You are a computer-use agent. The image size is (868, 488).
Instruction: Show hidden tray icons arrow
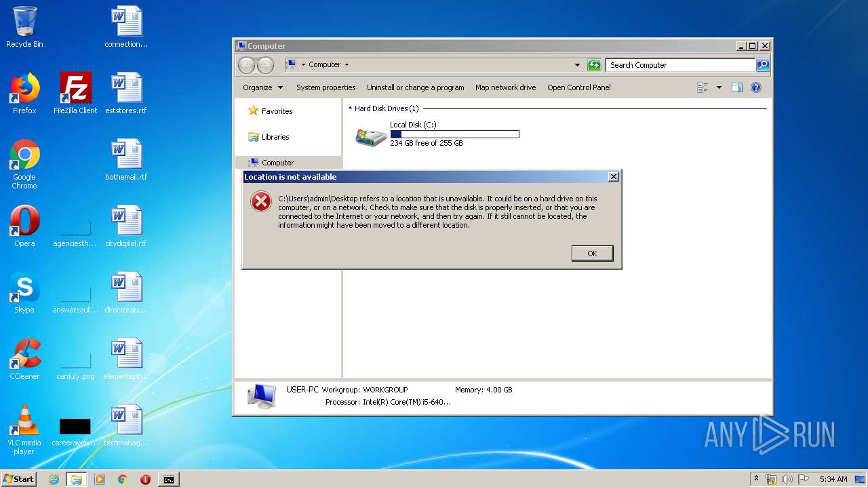coord(756,479)
